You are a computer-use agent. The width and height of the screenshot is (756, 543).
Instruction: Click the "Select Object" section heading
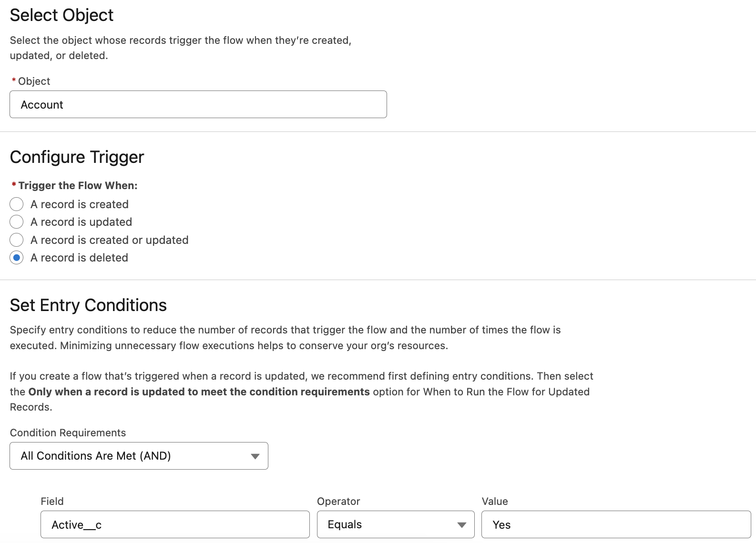[x=61, y=15]
